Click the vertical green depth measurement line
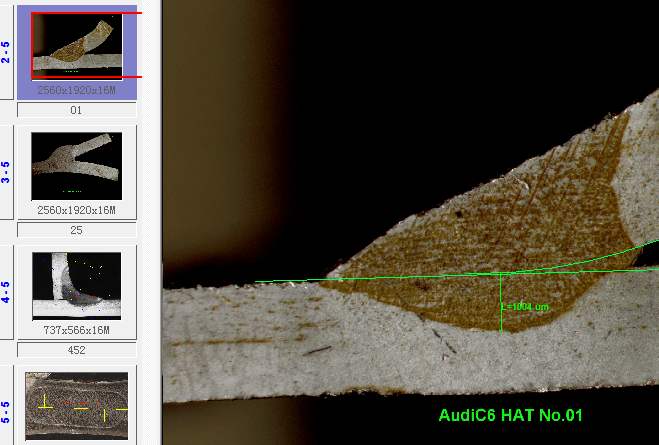The width and height of the screenshot is (659, 445). (x=500, y=300)
